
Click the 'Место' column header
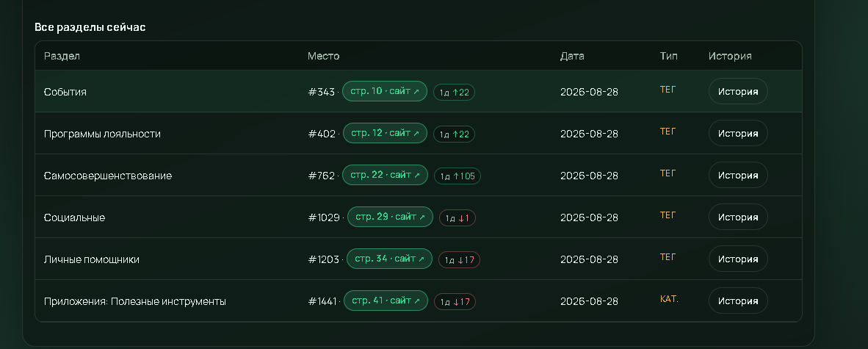tap(323, 56)
